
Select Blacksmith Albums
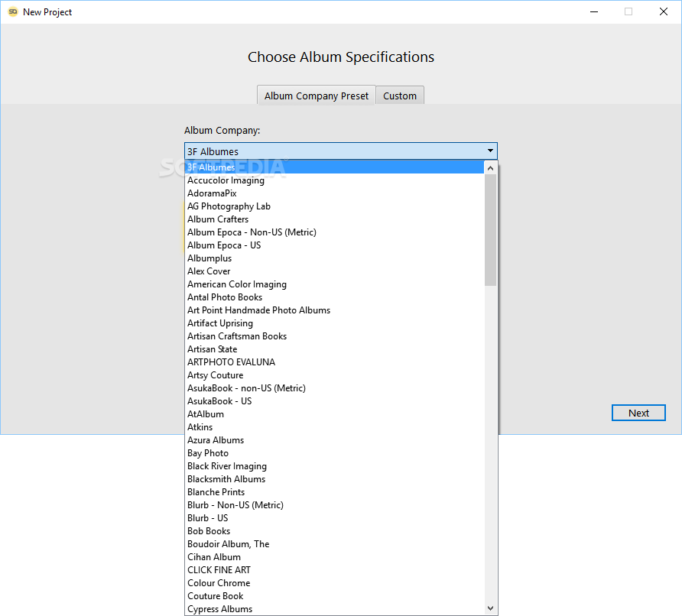click(334, 479)
